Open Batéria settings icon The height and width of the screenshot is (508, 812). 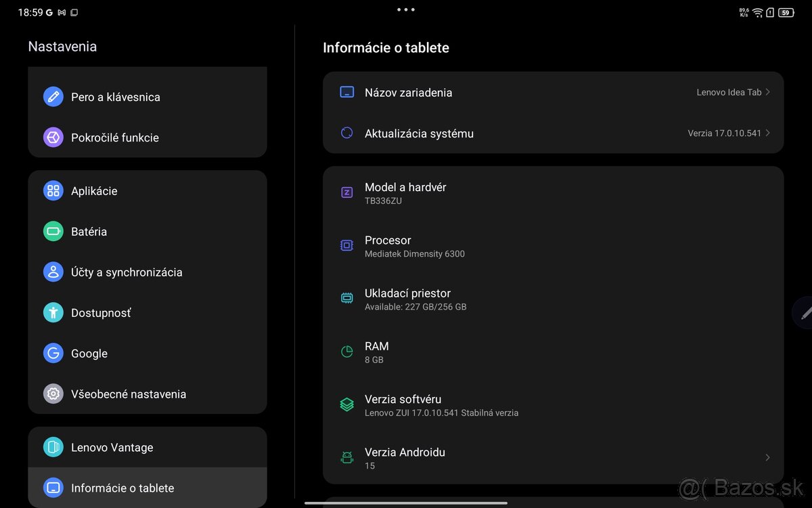coord(53,231)
